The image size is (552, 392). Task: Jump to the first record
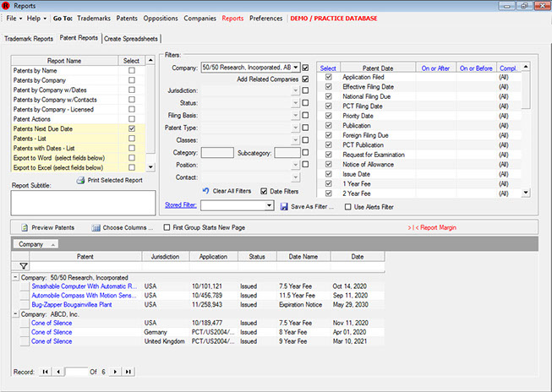point(46,372)
